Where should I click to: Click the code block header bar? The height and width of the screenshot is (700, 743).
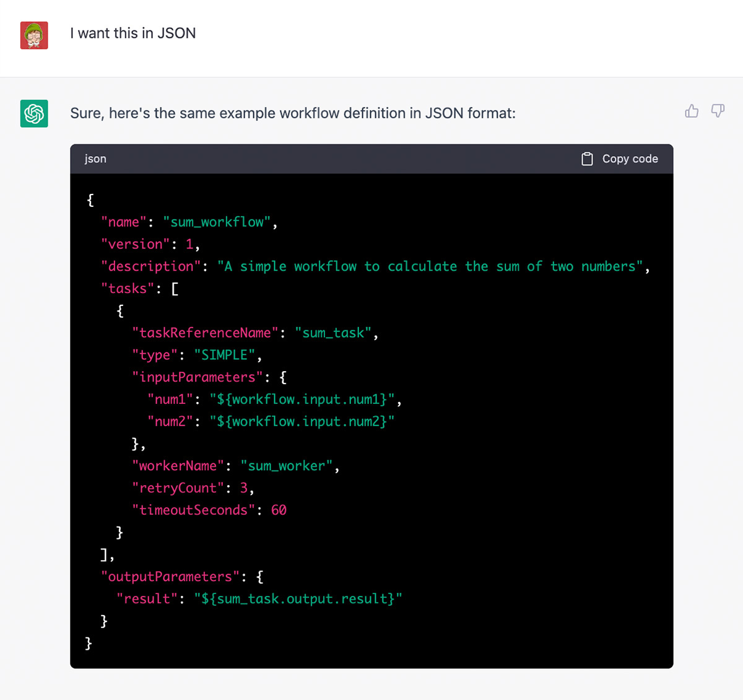371,159
